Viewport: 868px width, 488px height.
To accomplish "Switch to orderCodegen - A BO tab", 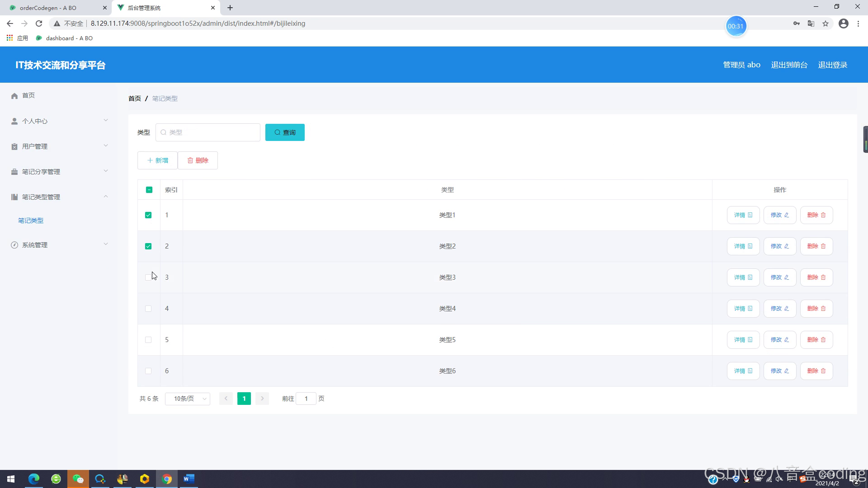I will point(56,8).
